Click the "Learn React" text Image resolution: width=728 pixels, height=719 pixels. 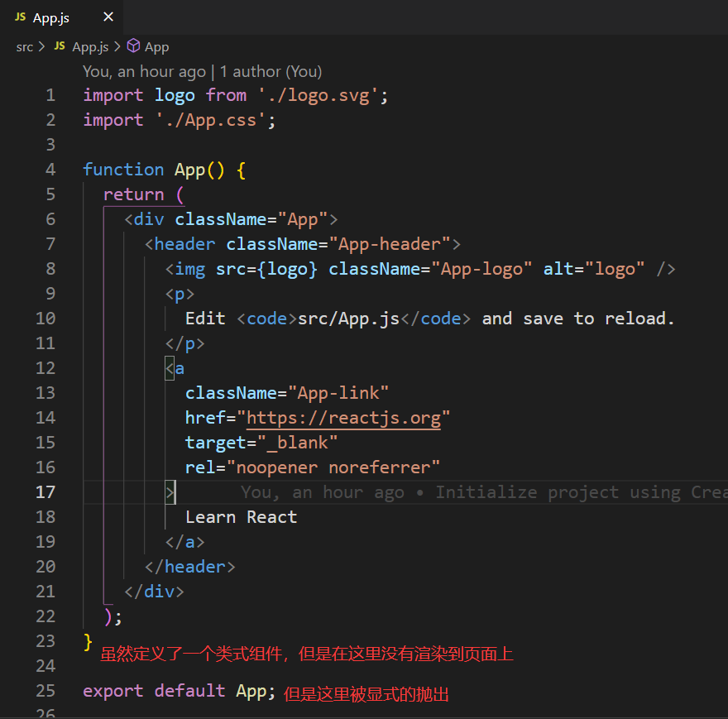[x=241, y=517]
